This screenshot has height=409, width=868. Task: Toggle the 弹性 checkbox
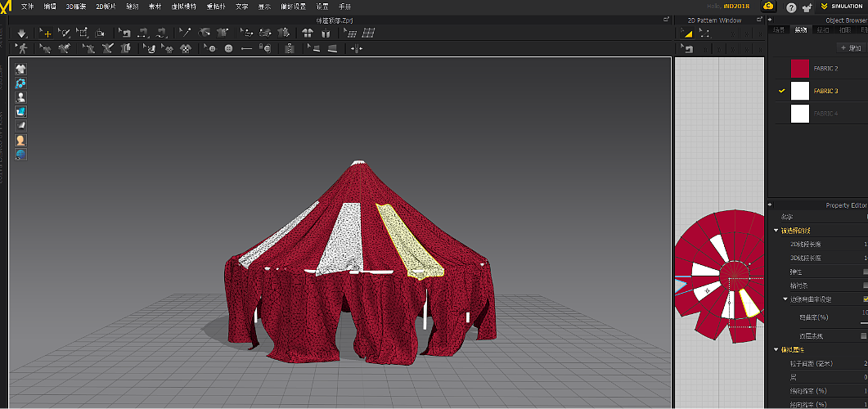point(866,272)
